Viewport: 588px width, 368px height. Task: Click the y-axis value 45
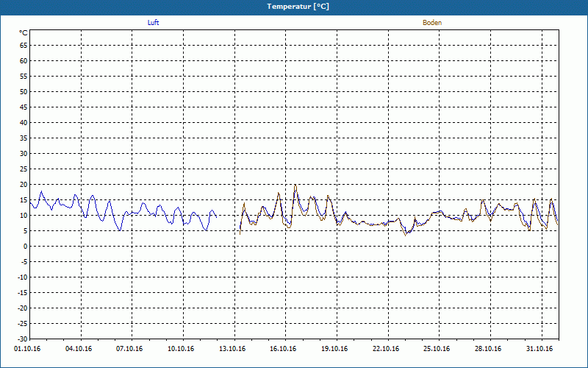pos(24,107)
